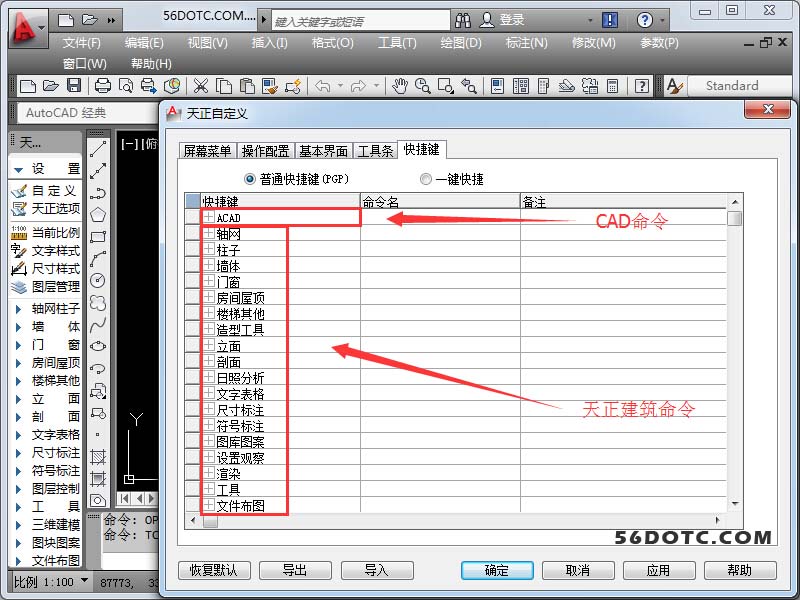Open the AutoCAD application menu logo
Screen dimensions: 800x600
[x=28, y=27]
